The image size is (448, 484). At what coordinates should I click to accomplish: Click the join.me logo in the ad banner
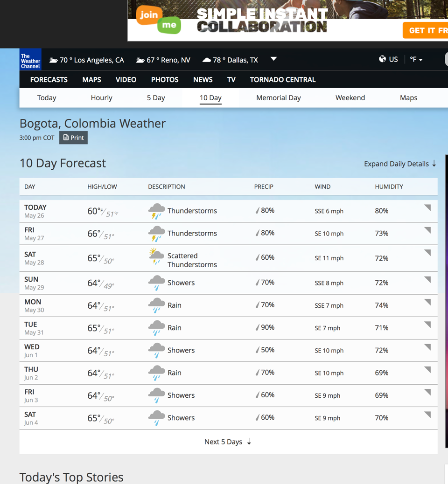pos(158,20)
